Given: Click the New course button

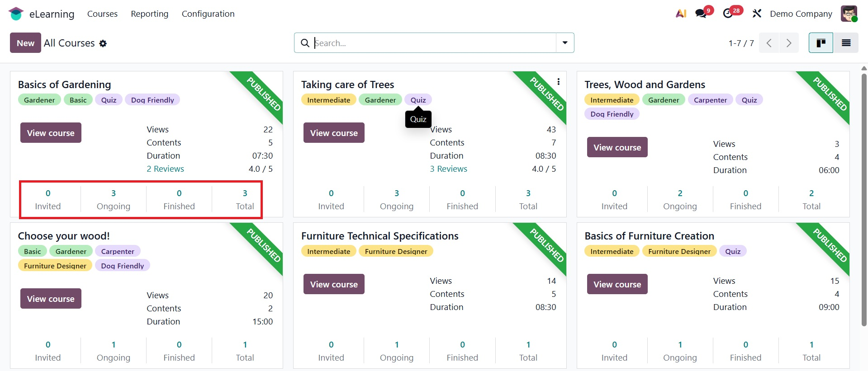Looking at the screenshot, I should (x=25, y=43).
